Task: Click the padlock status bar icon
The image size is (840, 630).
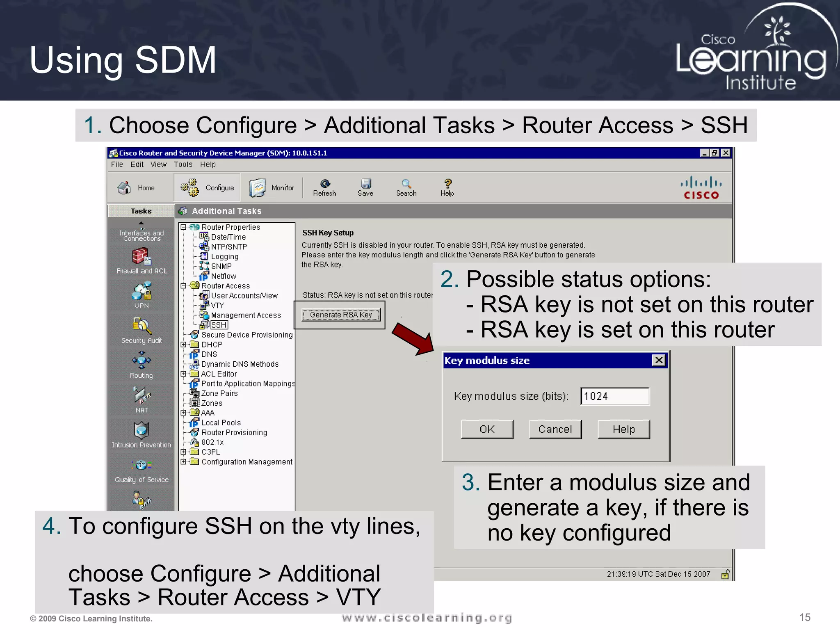Action: point(725,574)
